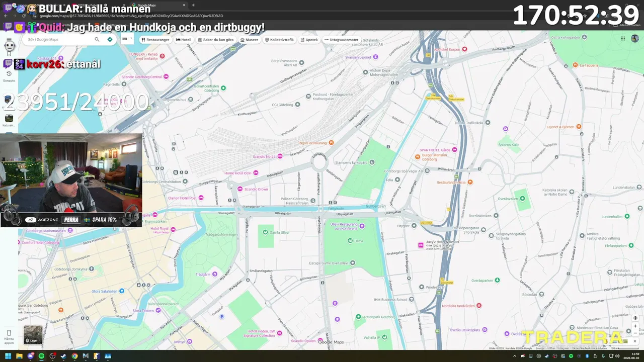Select the Saker du kan göra chip
The width and height of the screenshot is (644, 362).
point(216,40)
